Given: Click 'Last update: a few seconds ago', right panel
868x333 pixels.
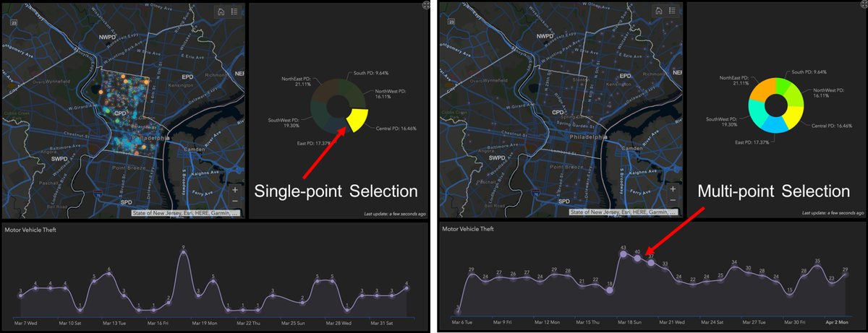Looking at the screenshot, I should click(x=833, y=214).
